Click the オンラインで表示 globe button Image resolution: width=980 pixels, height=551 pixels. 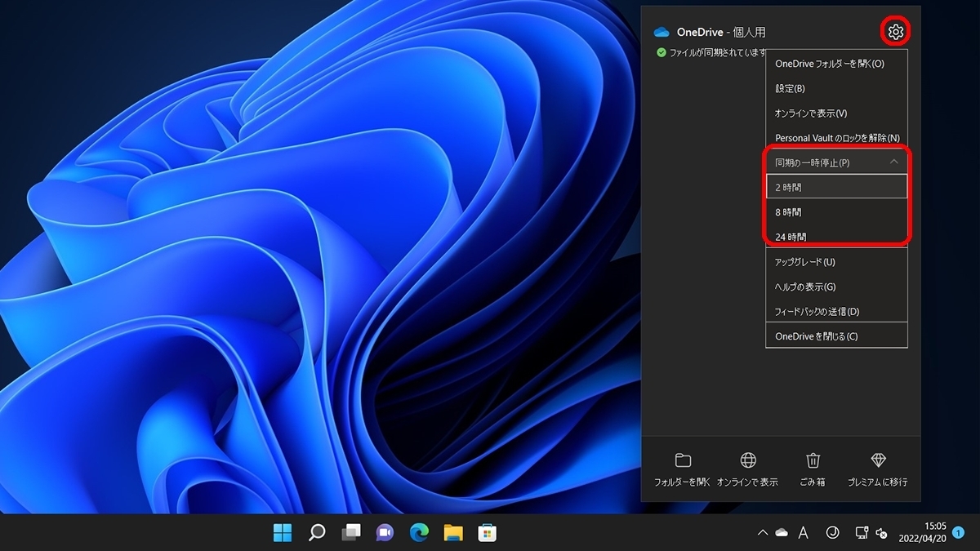[747, 470]
